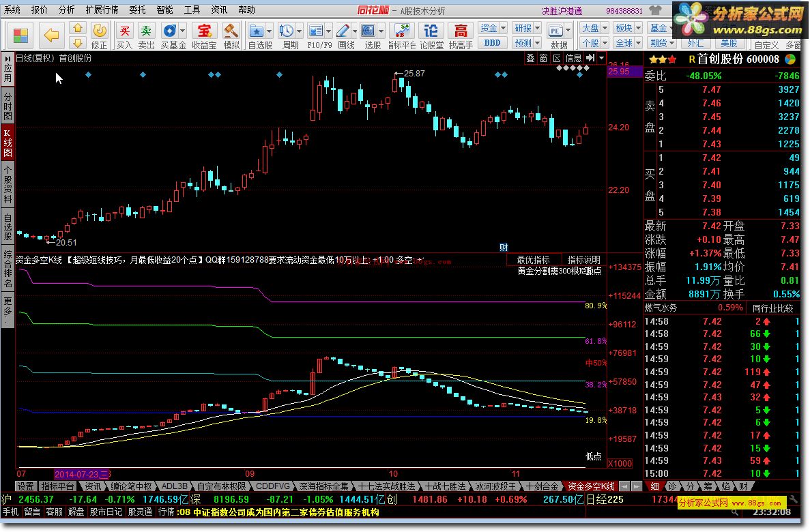810x532 pixels.
Task: Click the 修正 refresh icon
Action: [99, 31]
